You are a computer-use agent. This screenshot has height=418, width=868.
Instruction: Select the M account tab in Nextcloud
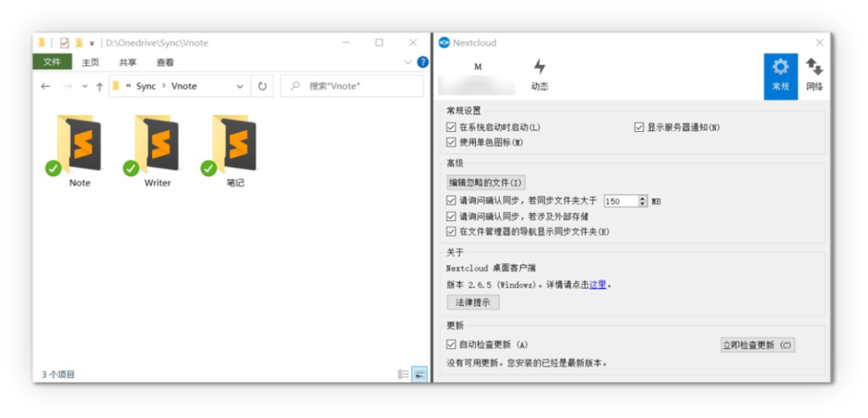click(x=477, y=76)
